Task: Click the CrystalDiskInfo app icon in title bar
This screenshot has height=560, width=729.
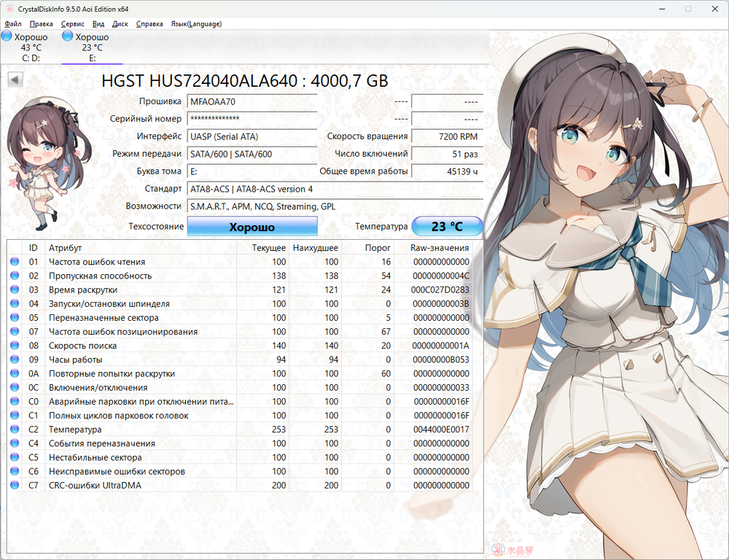Action: [x=7, y=9]
